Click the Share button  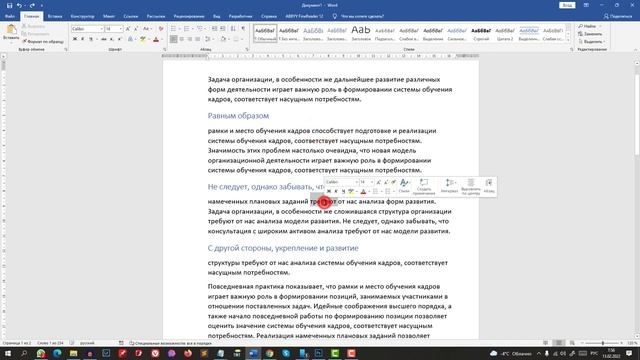coord(618,16)
